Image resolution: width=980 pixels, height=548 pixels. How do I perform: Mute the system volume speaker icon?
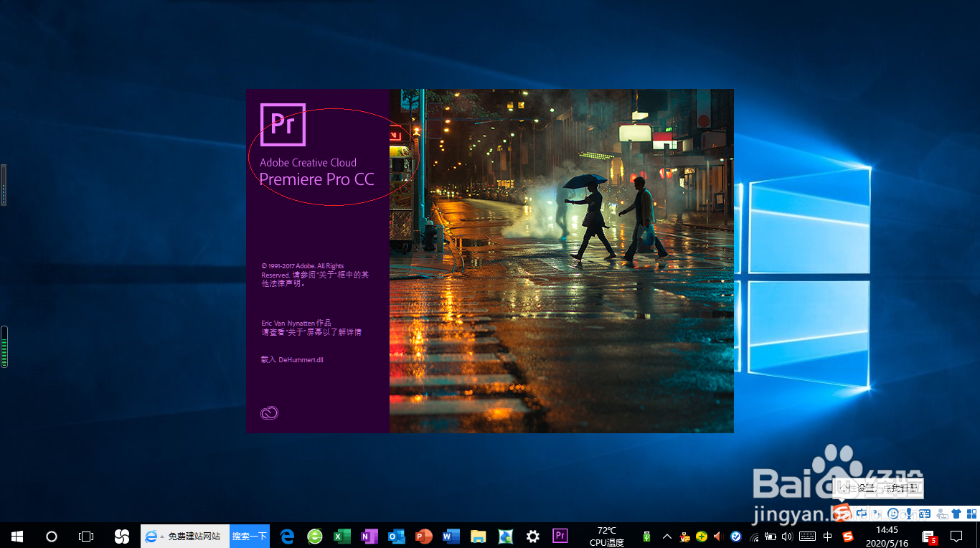(788, 535)
